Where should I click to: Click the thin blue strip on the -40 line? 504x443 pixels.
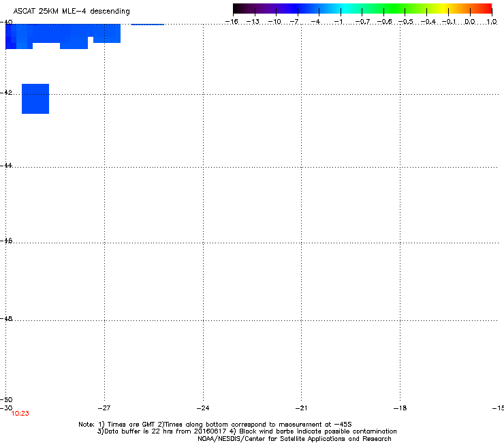(148, 24)
